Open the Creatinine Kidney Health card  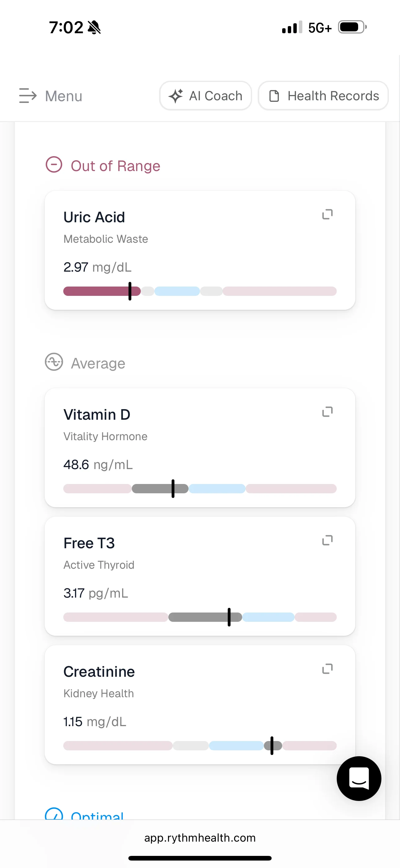200,705
